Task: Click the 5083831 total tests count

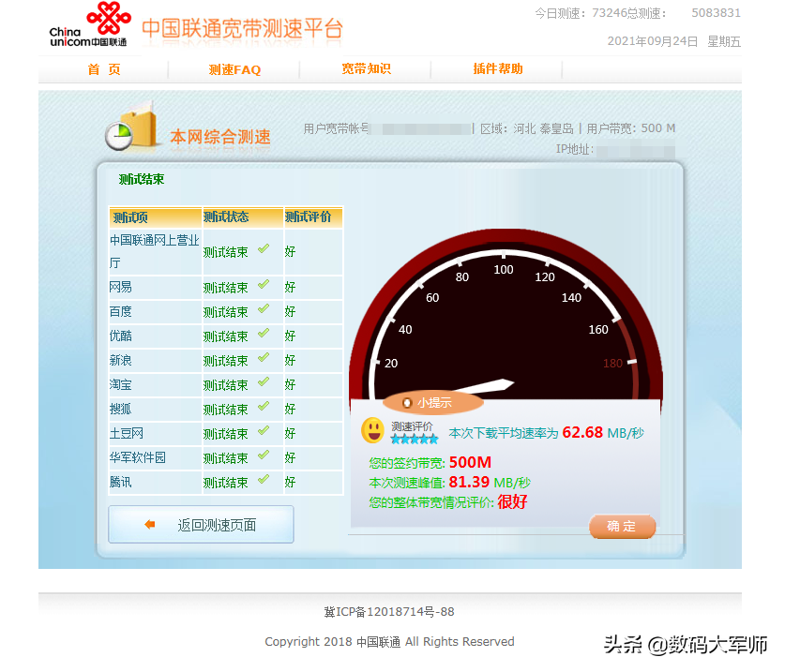Action: pos(716,12)
